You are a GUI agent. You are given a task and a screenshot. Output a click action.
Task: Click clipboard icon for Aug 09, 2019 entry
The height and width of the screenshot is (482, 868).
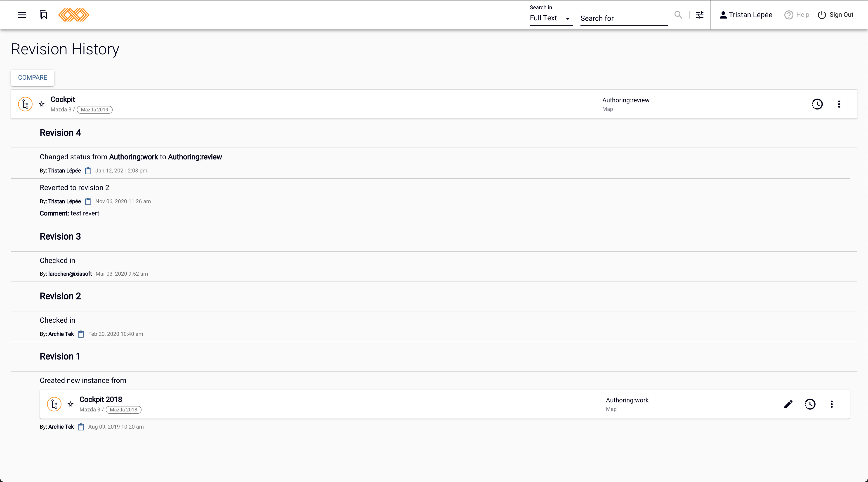81,427
